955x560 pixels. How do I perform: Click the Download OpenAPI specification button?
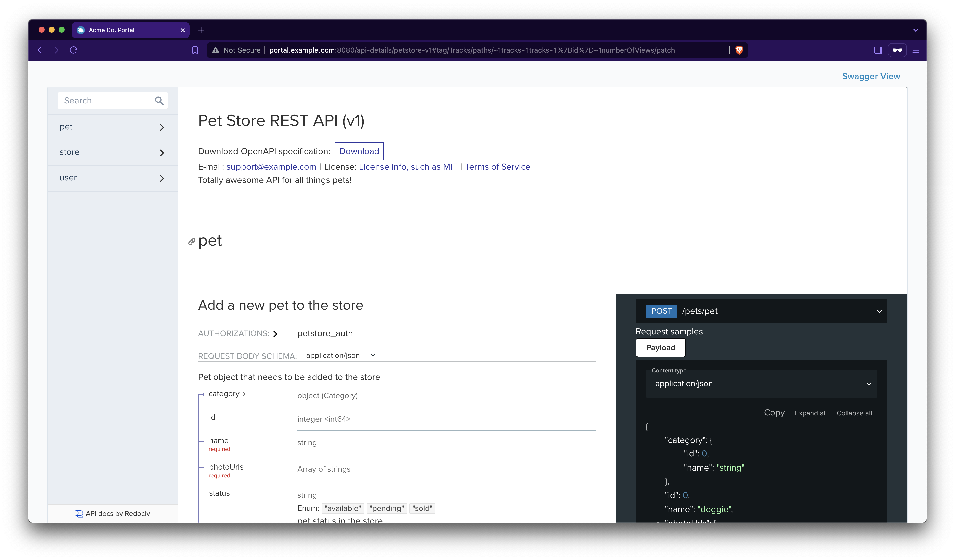(x=359, y=151)
